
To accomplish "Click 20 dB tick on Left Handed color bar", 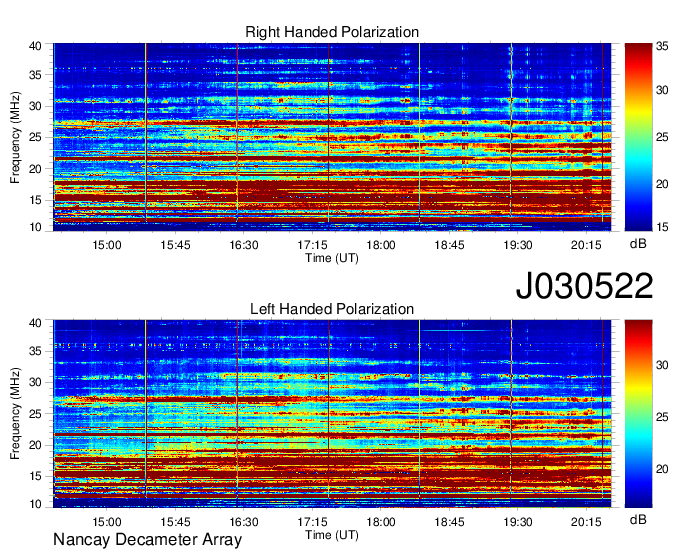I will [662, 469].
